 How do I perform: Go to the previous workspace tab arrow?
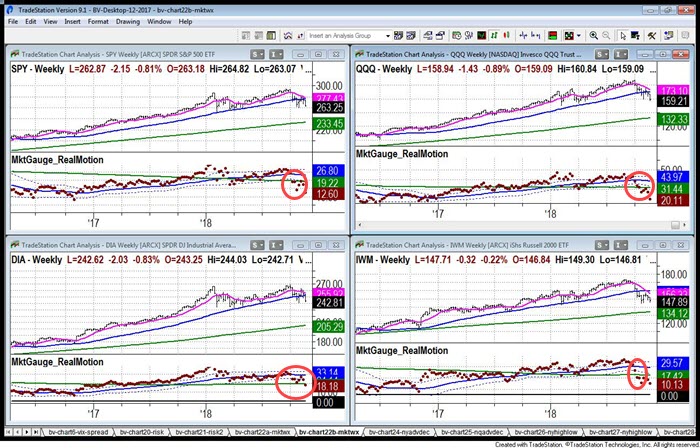[x=18, y=432]
